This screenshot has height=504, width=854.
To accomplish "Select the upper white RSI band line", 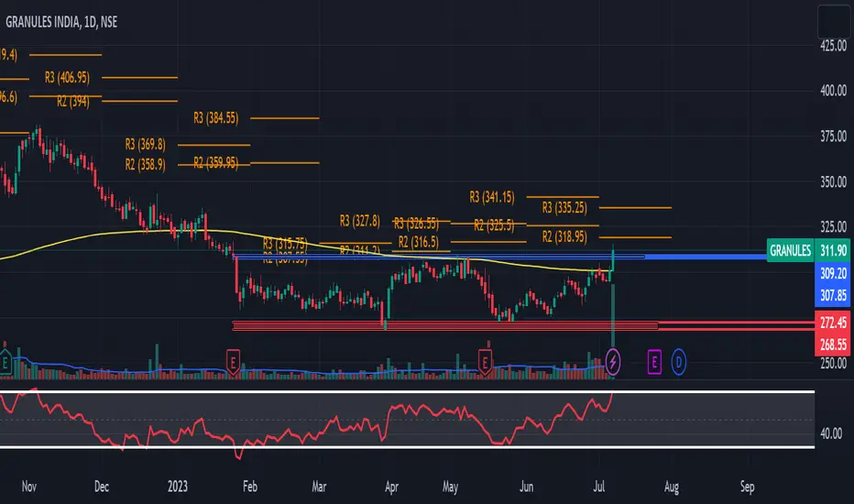I will point(408,391).
